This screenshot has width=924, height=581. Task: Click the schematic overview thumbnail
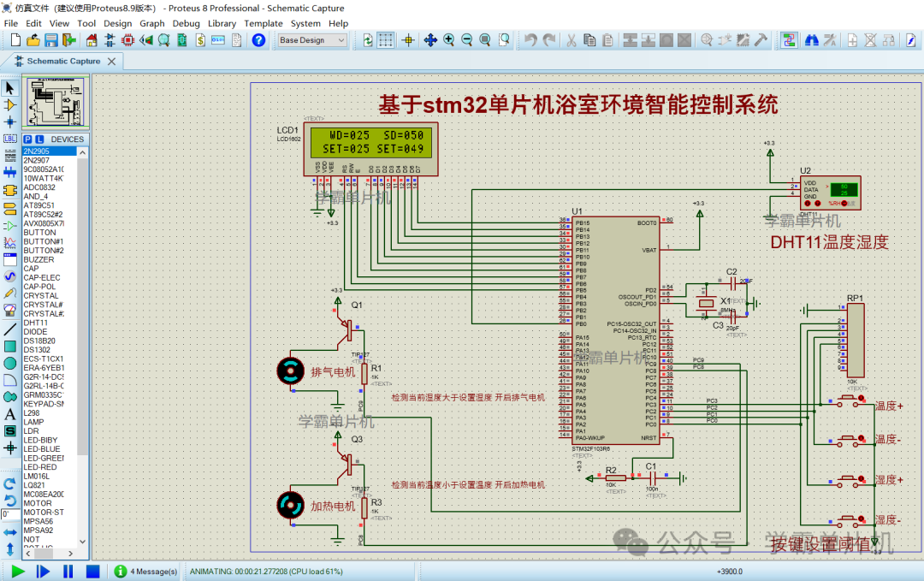56,102
